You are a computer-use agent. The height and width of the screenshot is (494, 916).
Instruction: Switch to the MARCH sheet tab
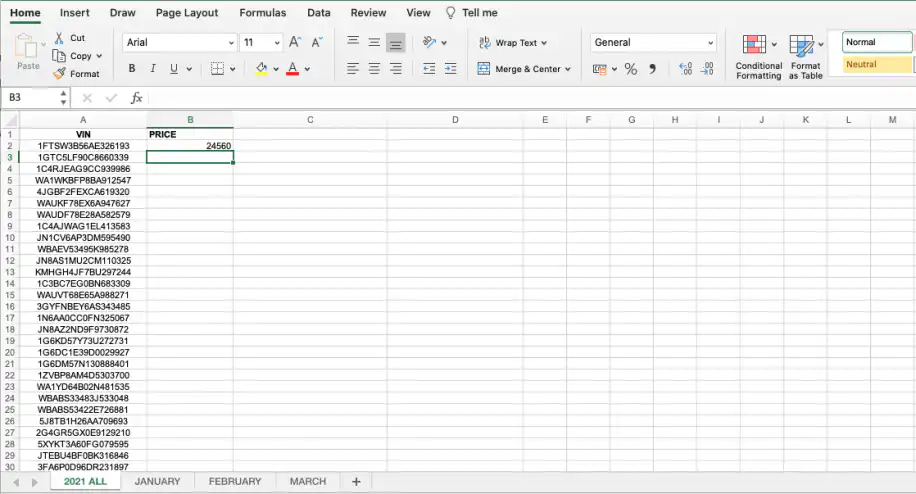(308, 481)
